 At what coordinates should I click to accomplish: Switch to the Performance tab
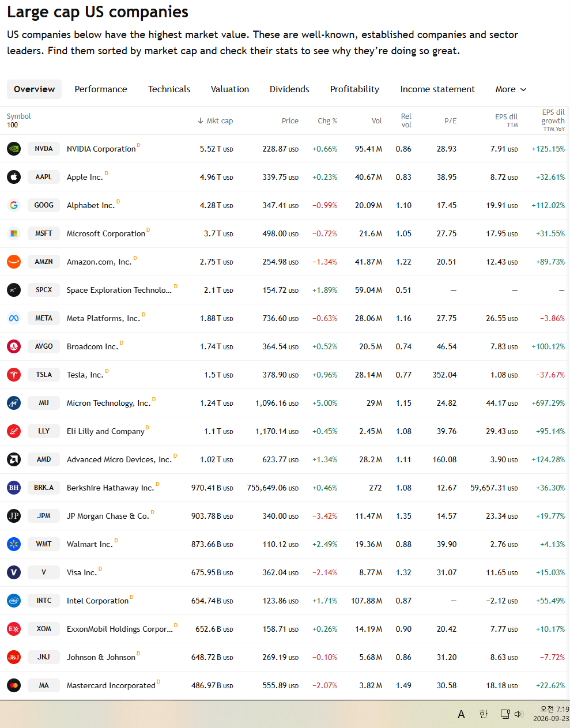[101, 89]
